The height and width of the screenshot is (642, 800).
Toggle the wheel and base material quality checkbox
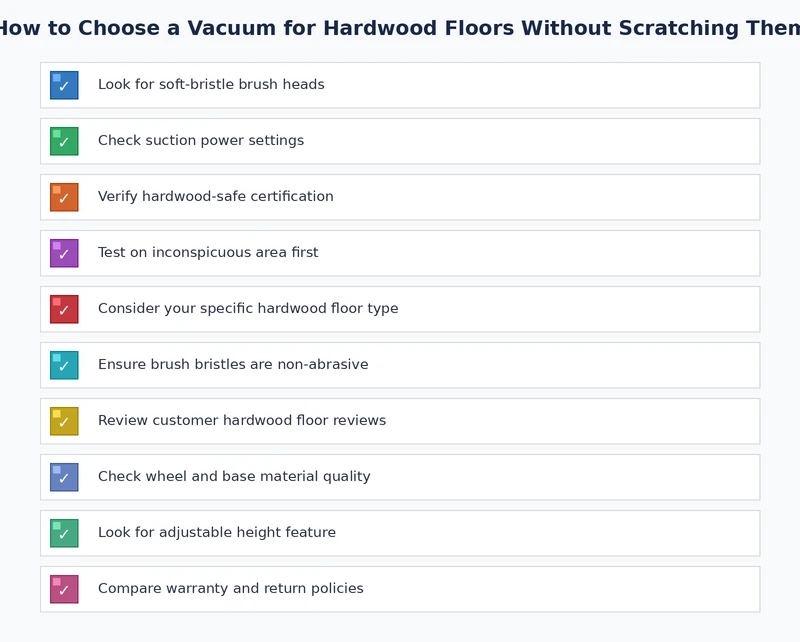(64, 477)
